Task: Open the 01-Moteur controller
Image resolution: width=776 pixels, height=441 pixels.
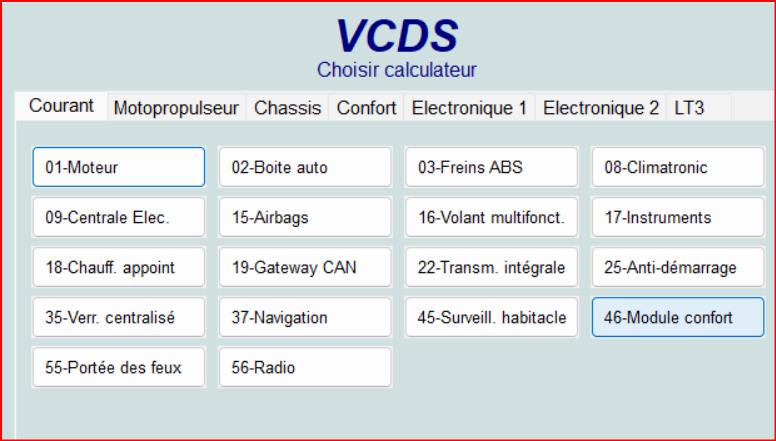Action: [118, 167]
